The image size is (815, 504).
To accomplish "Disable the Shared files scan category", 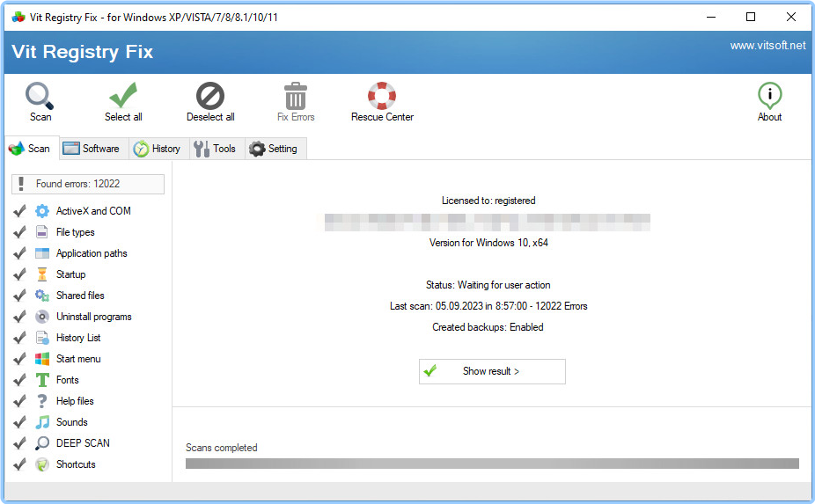I will (19, 296).
